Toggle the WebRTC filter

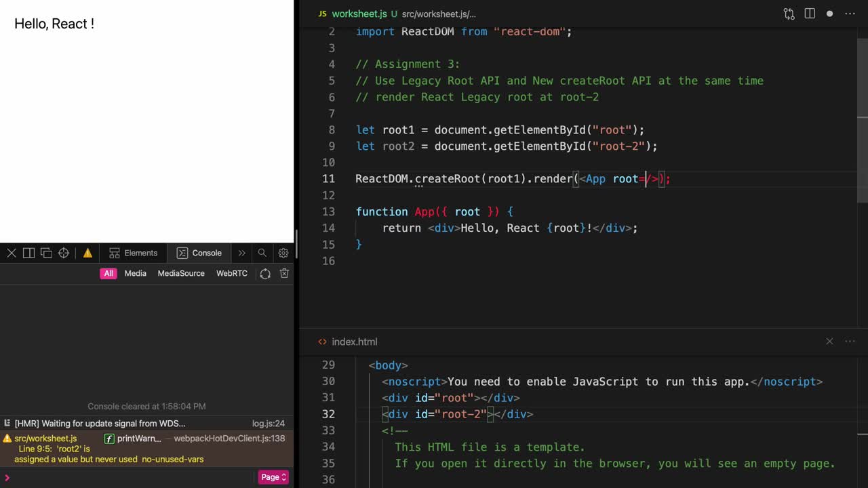(x=231, y=273)
